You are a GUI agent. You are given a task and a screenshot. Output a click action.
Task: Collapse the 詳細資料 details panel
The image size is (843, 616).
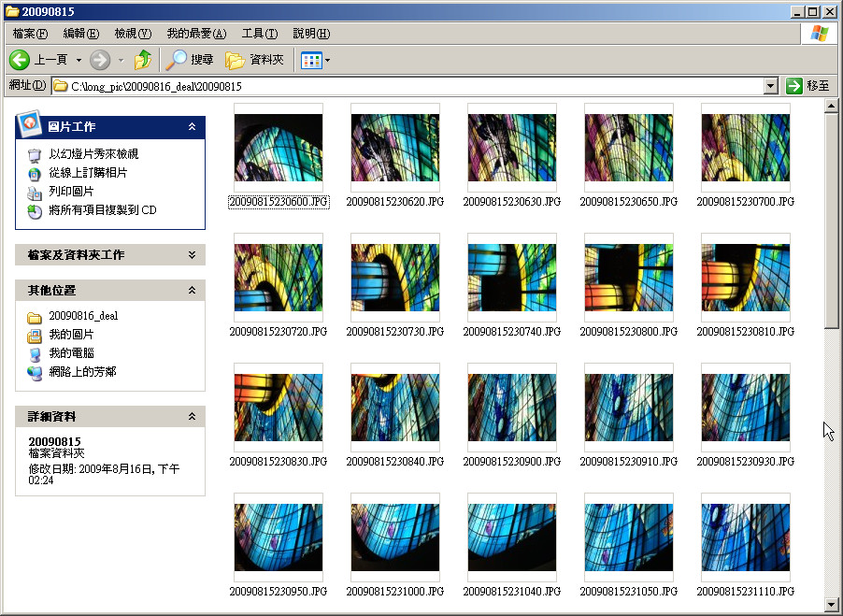coord(192,417)
